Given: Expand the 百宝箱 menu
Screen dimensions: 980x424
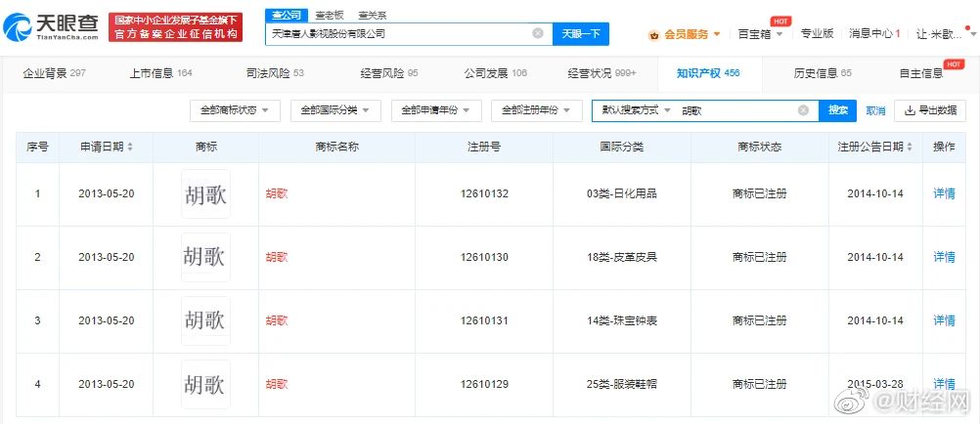Looking at the screenshot, I should click(761, 34).
